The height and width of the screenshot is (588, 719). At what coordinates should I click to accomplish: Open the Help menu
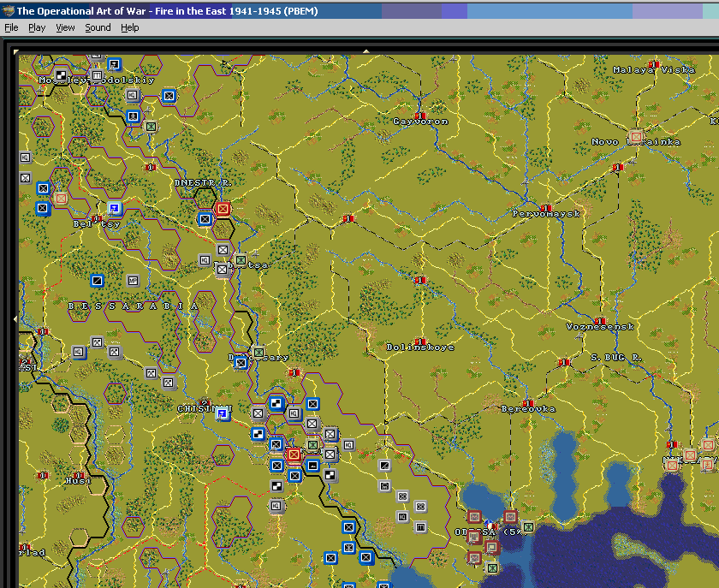[x=130, y=27]
